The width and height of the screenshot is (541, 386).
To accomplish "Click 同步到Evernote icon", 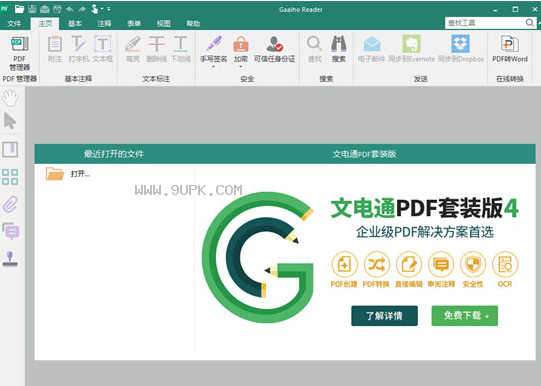I will [x=411, y=44].
